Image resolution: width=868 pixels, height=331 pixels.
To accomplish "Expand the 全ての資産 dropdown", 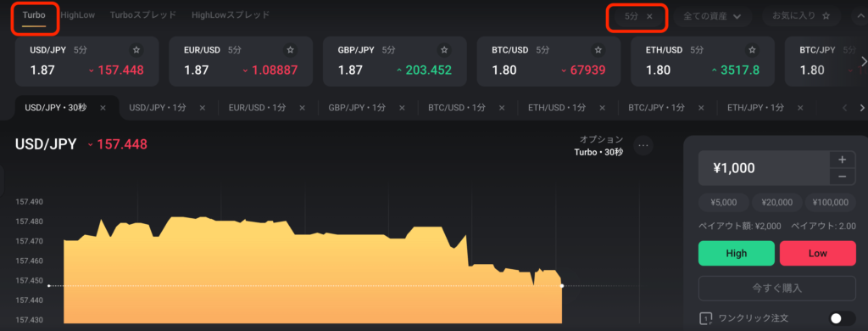I will tap(713, 17).
